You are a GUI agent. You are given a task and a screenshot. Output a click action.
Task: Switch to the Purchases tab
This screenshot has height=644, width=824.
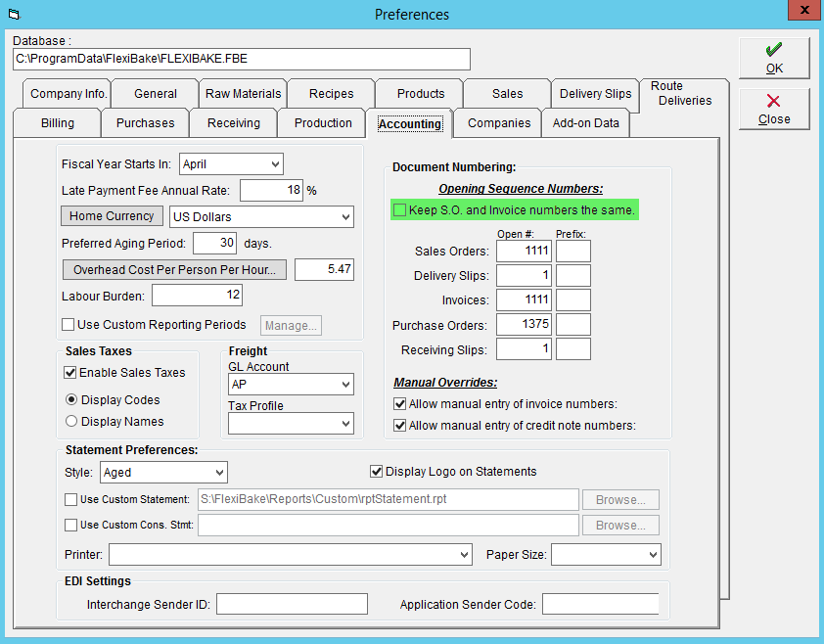coord(145,123)
